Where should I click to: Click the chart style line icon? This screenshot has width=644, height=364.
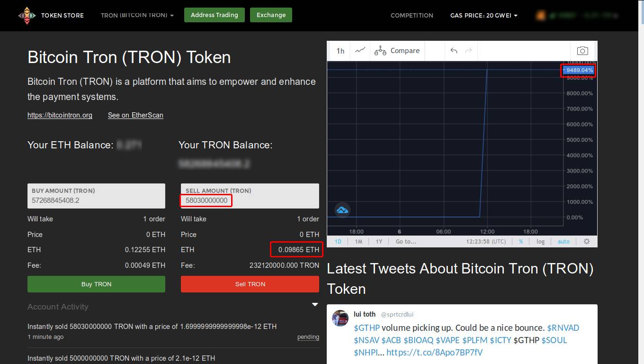360,50
